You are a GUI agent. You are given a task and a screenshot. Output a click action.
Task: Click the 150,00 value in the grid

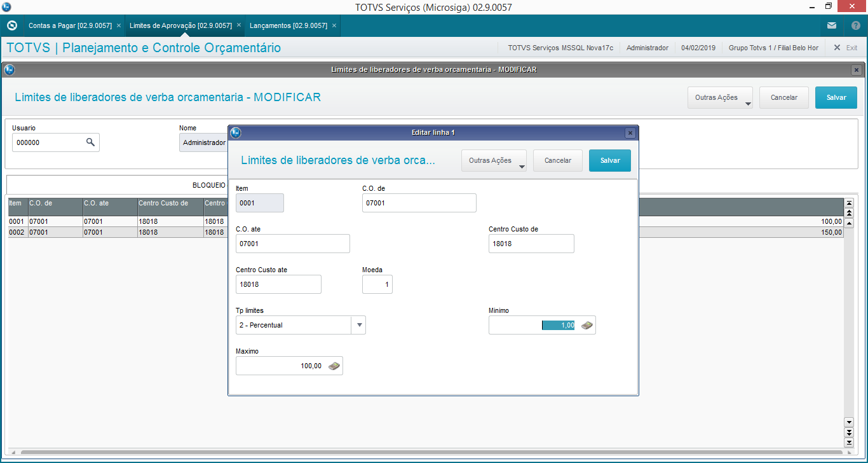832,232
